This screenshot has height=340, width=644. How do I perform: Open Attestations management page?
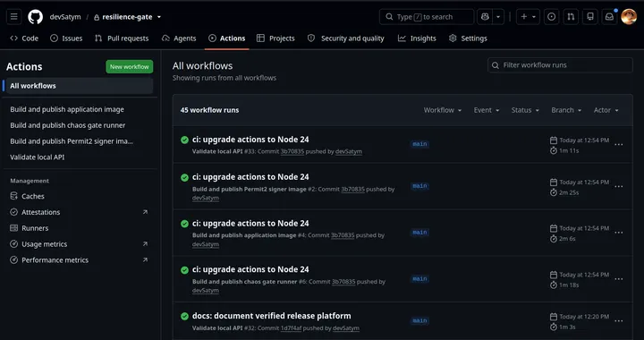click(80, 212)
